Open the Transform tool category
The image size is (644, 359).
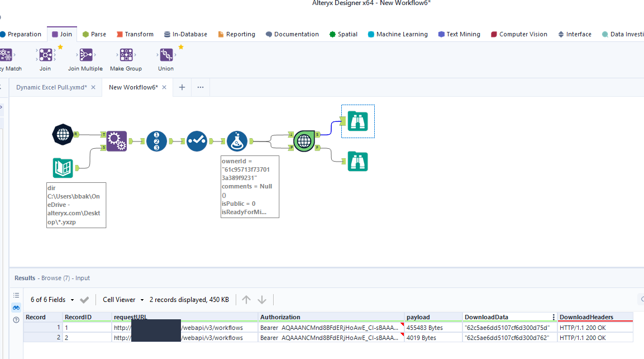[x=135, y=34]
